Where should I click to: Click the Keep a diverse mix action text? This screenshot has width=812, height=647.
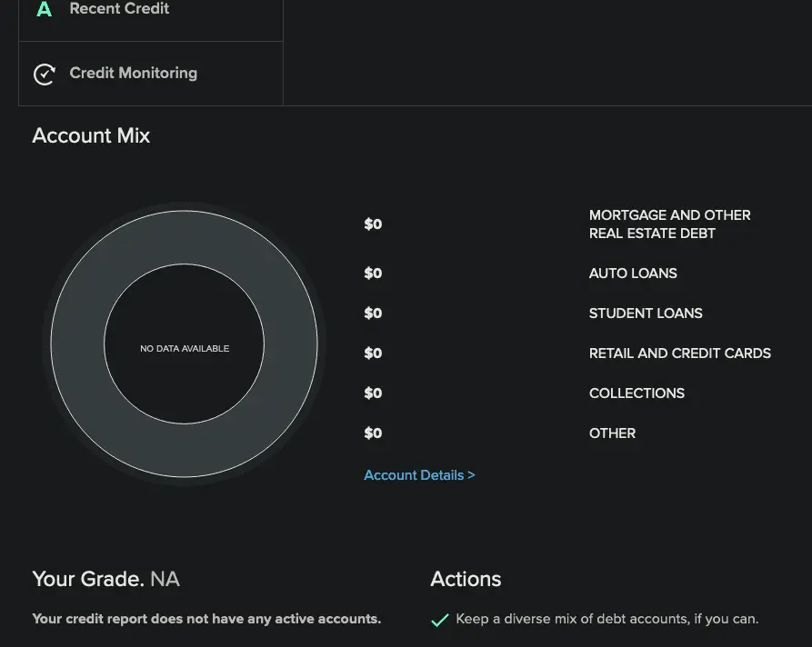click(606, 619)
